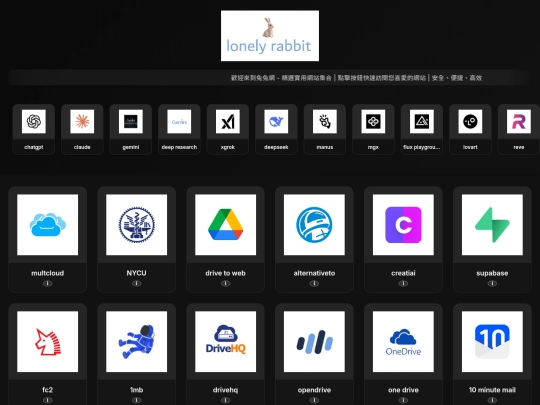Show info for drive to web card

pos(226,283)
